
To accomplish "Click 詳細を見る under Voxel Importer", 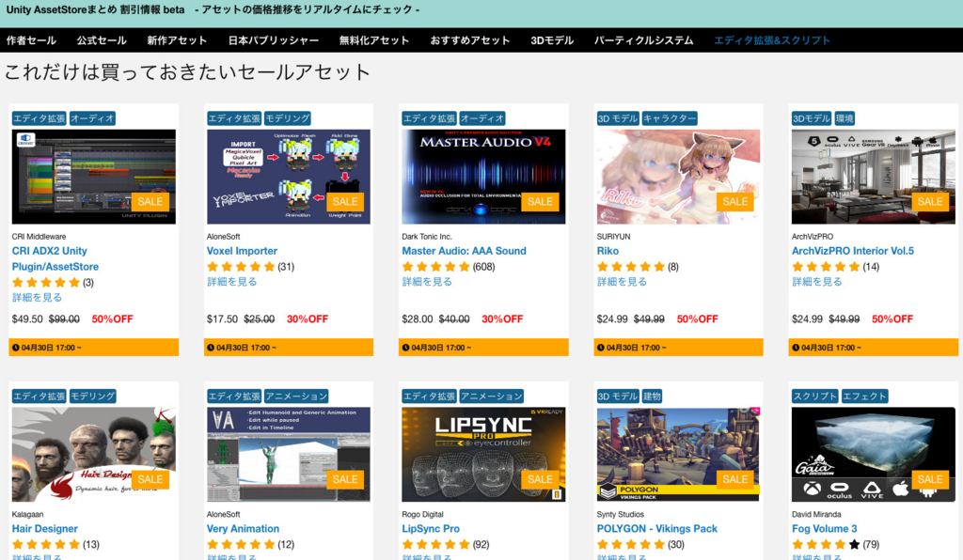I will click(231, 282).
